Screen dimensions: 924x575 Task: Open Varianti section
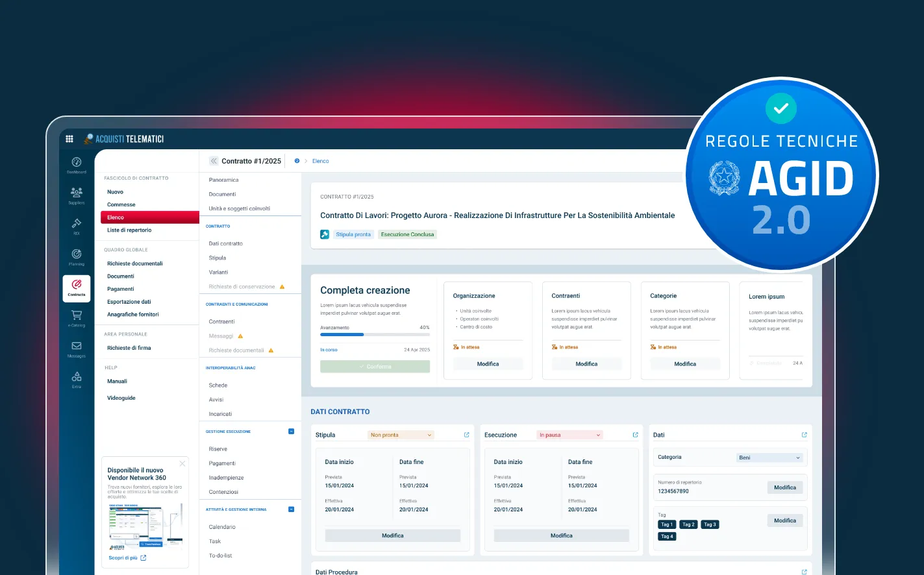(x=219, y=272)
